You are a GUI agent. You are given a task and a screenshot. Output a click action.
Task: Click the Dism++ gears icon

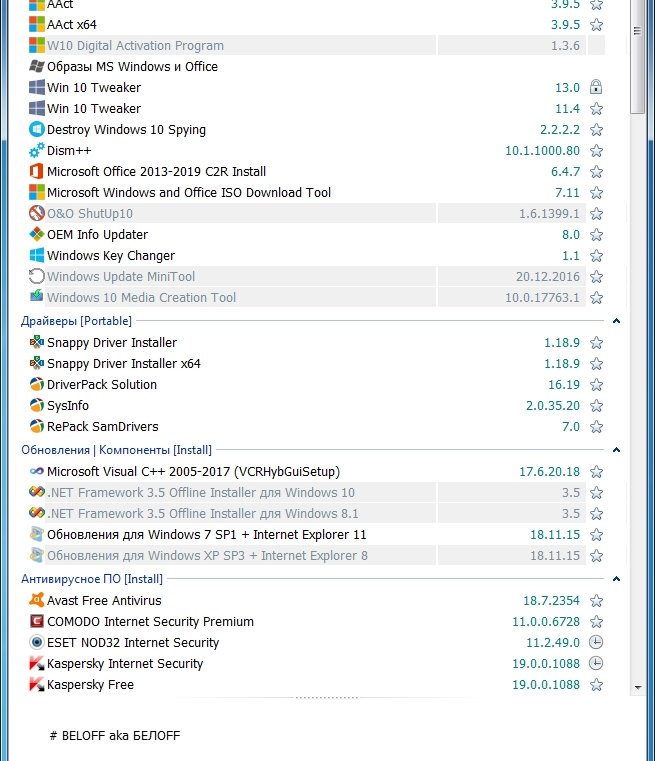[x=36, y=150]
